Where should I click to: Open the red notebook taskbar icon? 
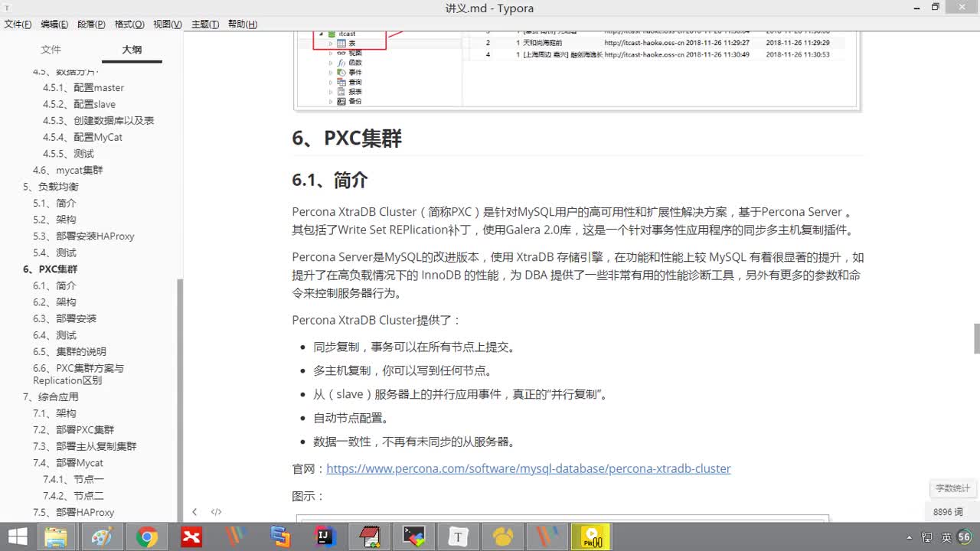tap(369, 536)
